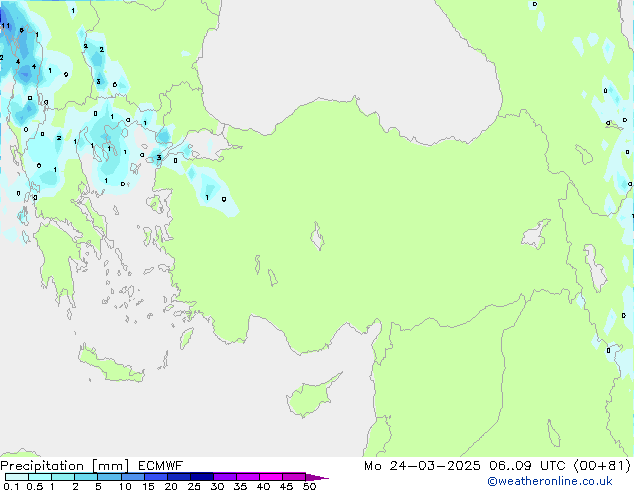Viewport: 634px width, 490px height.
Task: Click the '(00+81)' forecast offset text
Action: (602, 466)
